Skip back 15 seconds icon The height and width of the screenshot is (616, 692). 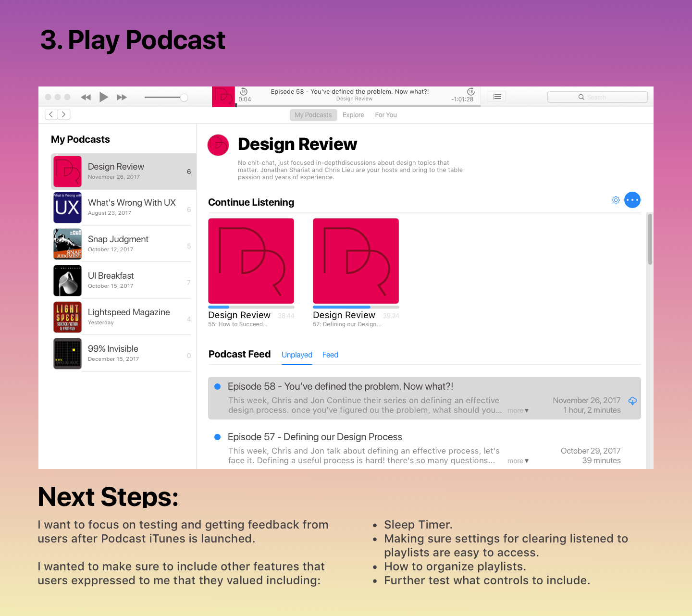click(244, 91)
